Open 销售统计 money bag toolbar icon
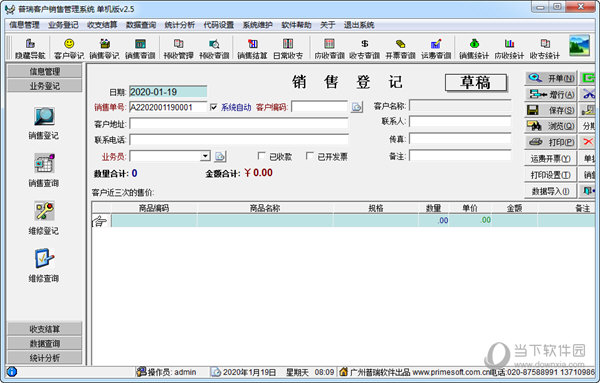 coord(474,49)
